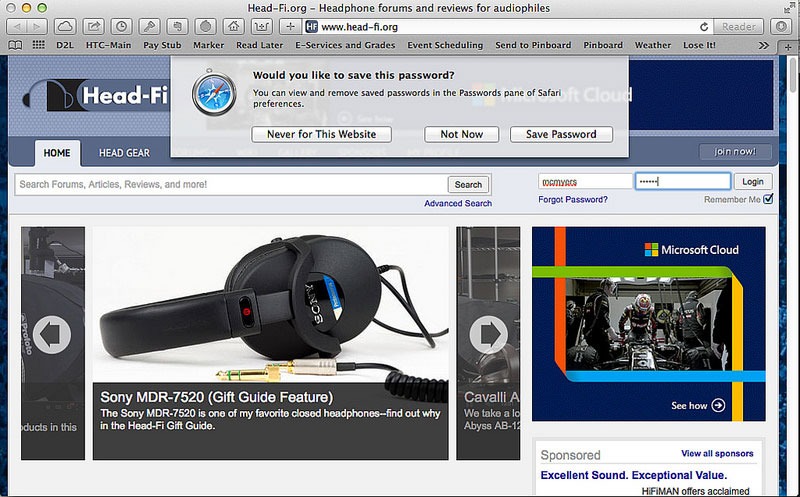Open the Advanced Search link
This screenshot has width=800, height=497.
[x=458, y=203]
